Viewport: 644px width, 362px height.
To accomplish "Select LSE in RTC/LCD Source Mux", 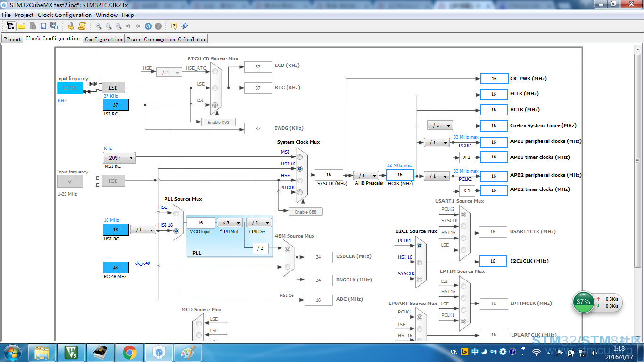I will [215, 88].
